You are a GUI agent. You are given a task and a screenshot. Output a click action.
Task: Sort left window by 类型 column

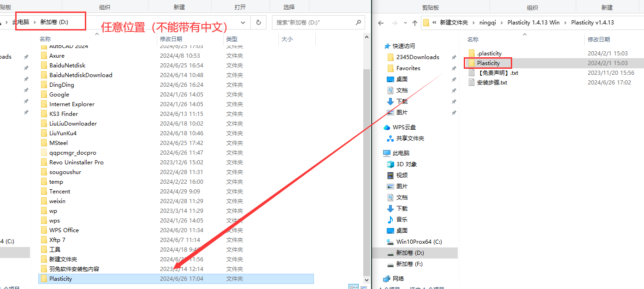(x=232, y=39)
